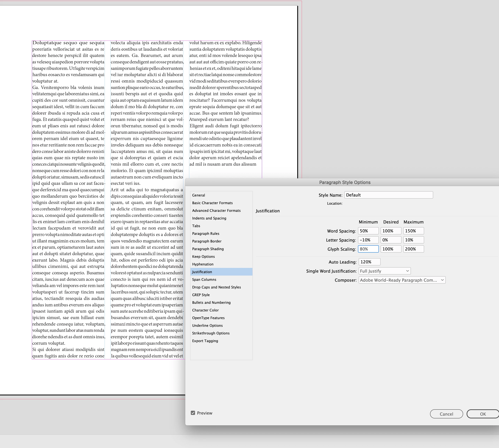Image resolution: width=499 pixels, height=448 pixels.
Task: Select Character Color section
Action: pos(205,310)
